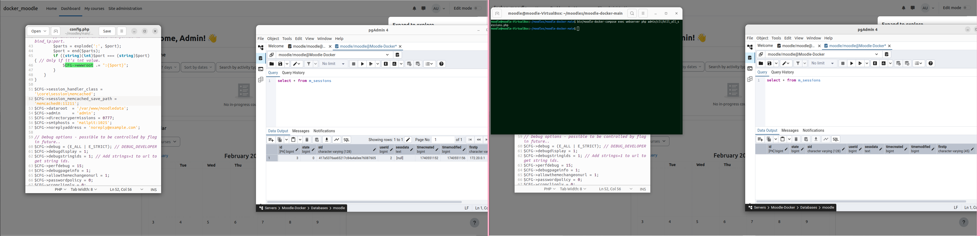PSQL terminal sidebar icon in left pgAdmin

pos(261,69)
